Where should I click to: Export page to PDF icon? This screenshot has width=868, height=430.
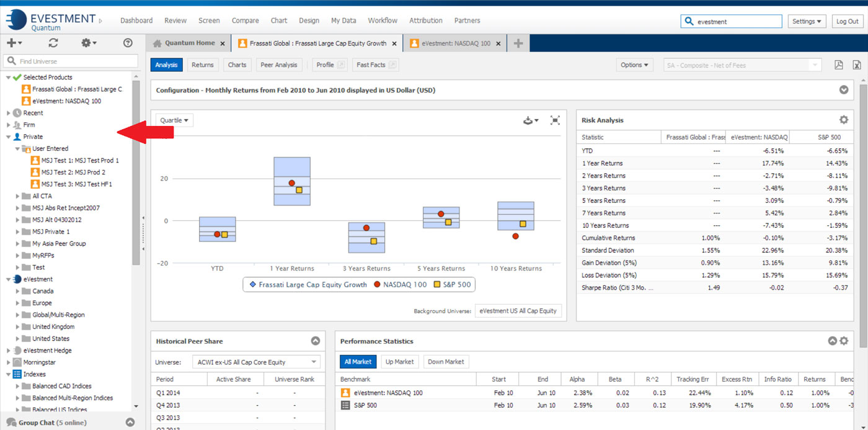(x=838, y=65)
